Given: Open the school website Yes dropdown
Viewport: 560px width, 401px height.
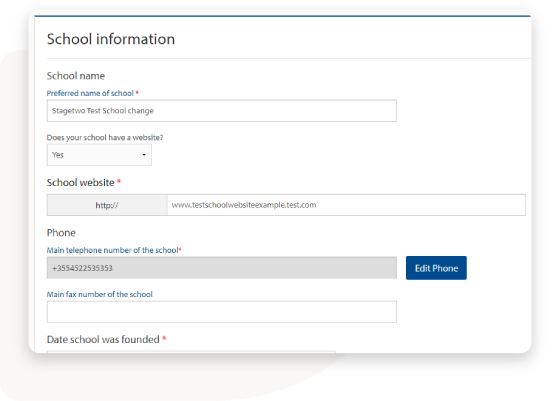Looking at the screenshot, I should (99, 155).
